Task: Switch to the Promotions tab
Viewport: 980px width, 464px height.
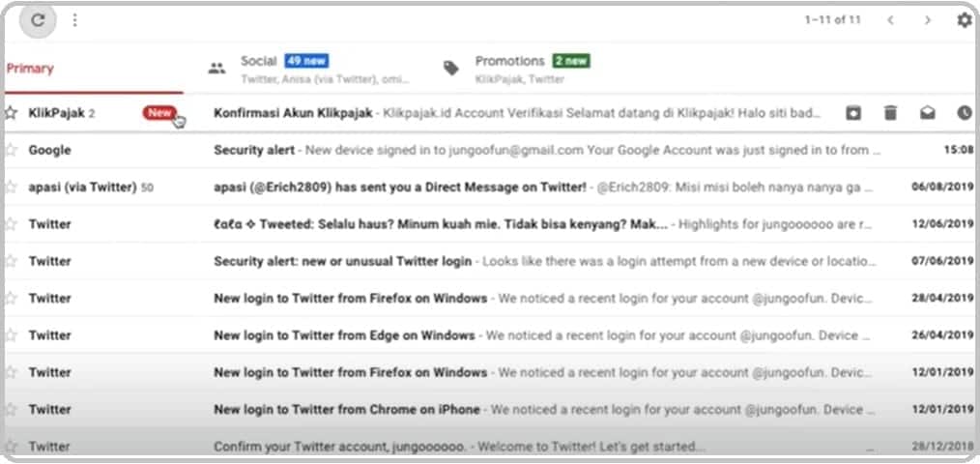Action: 532,69
